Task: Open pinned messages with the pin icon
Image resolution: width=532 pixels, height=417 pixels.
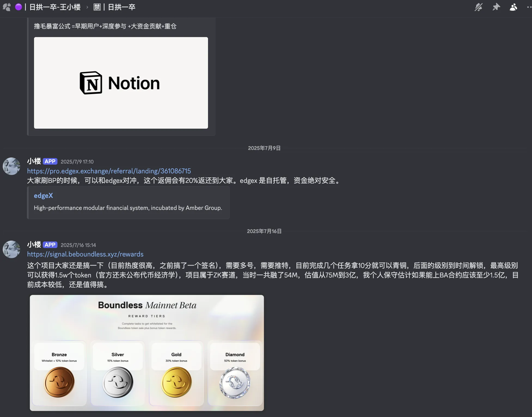Action: tap(496, 7)
